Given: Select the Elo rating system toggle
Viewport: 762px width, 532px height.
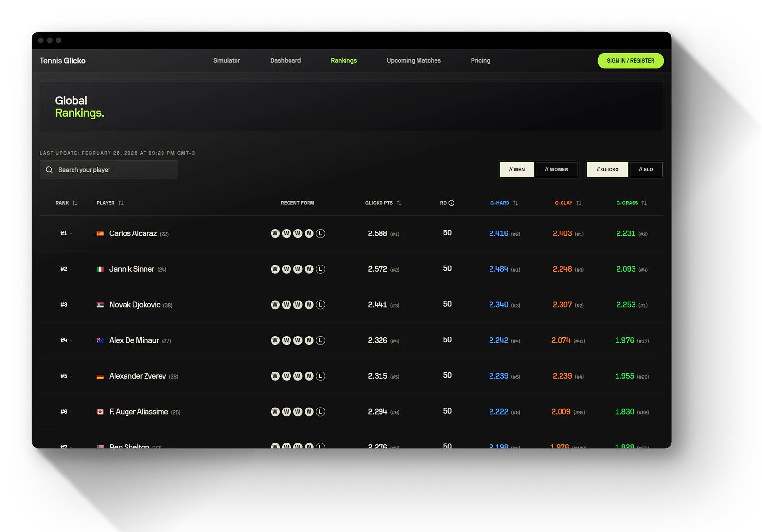Looking at the screenshot, I should point(646,170).
